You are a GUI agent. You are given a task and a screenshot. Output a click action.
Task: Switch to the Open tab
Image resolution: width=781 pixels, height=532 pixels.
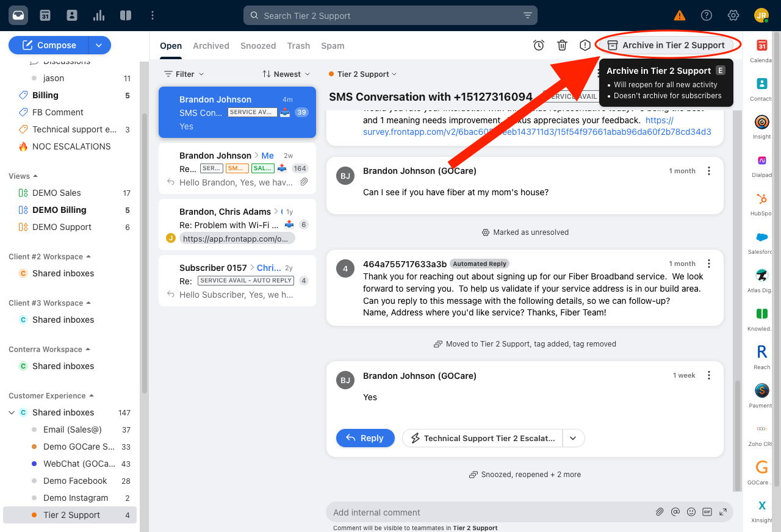[x=171, y=46]
